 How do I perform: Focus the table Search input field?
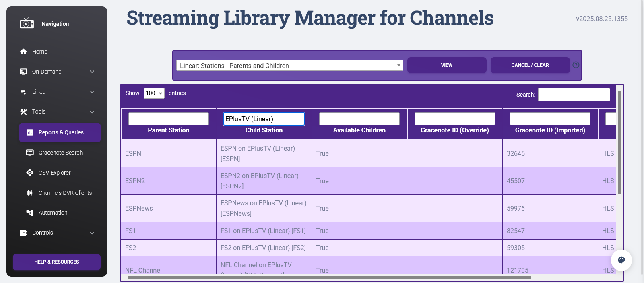point(574,95)
